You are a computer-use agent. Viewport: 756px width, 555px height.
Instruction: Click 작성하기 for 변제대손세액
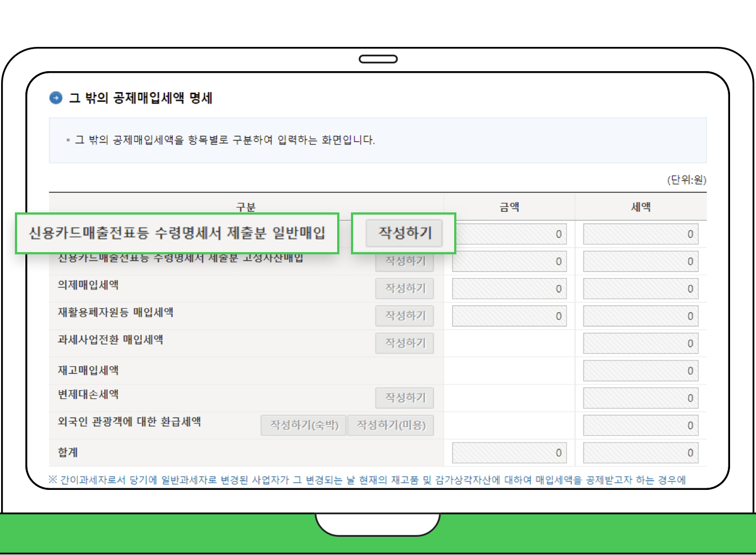(404, 398)
